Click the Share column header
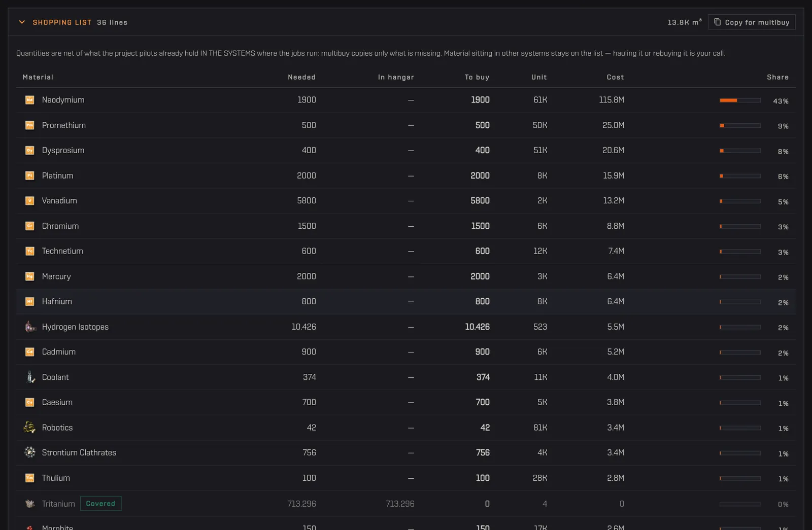This screenshot has width=812, height=530. click(777, 77)
